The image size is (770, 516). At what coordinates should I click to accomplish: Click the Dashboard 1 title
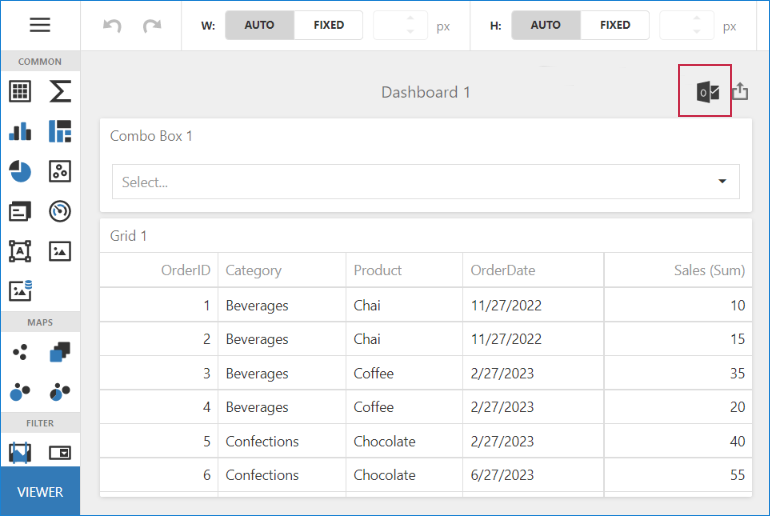[x=426, y=92]
